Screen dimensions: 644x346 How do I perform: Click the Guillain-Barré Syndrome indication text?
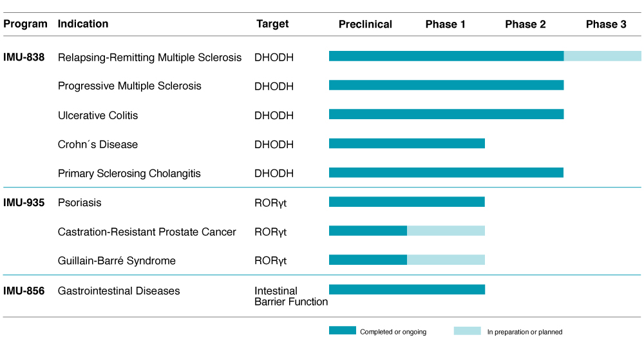tap(117, 261)
